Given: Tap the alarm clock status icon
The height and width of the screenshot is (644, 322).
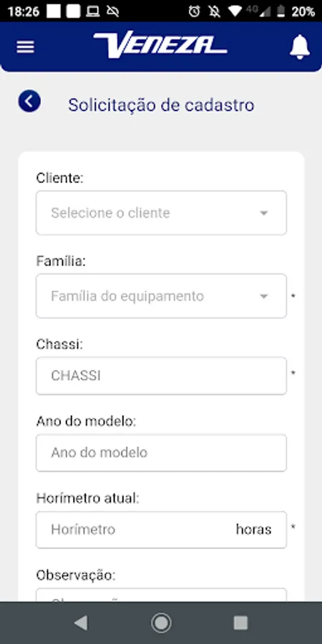Looking at the screenshot, I should coord(194,11).
